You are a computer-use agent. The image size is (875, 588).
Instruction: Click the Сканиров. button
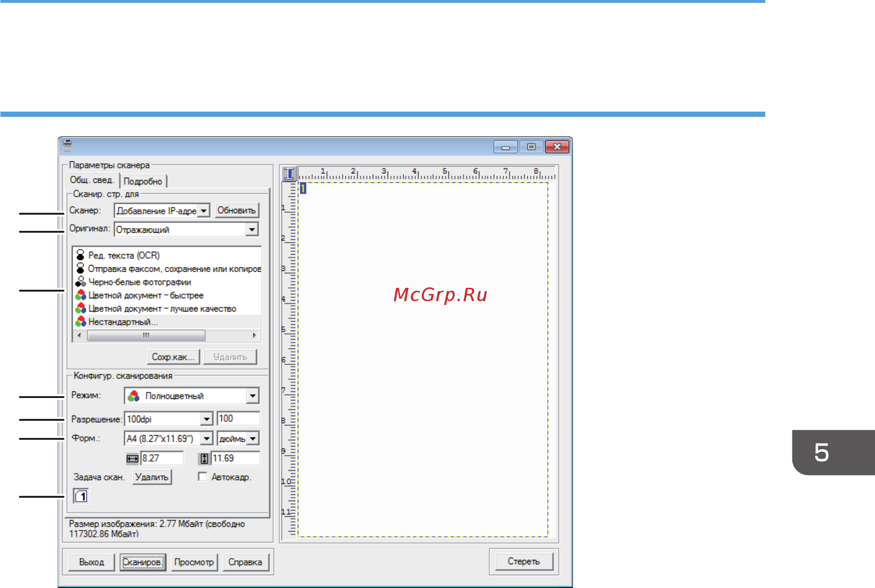[143, 562]
